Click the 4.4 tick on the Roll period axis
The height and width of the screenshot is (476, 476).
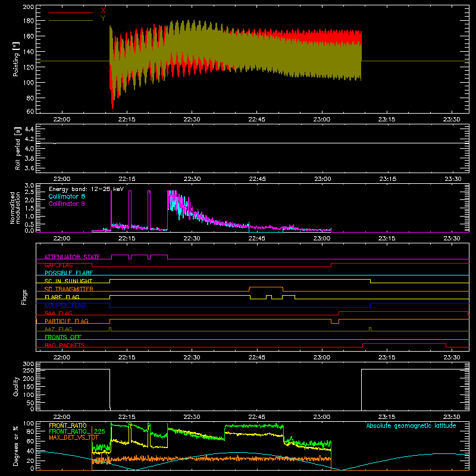29,129
